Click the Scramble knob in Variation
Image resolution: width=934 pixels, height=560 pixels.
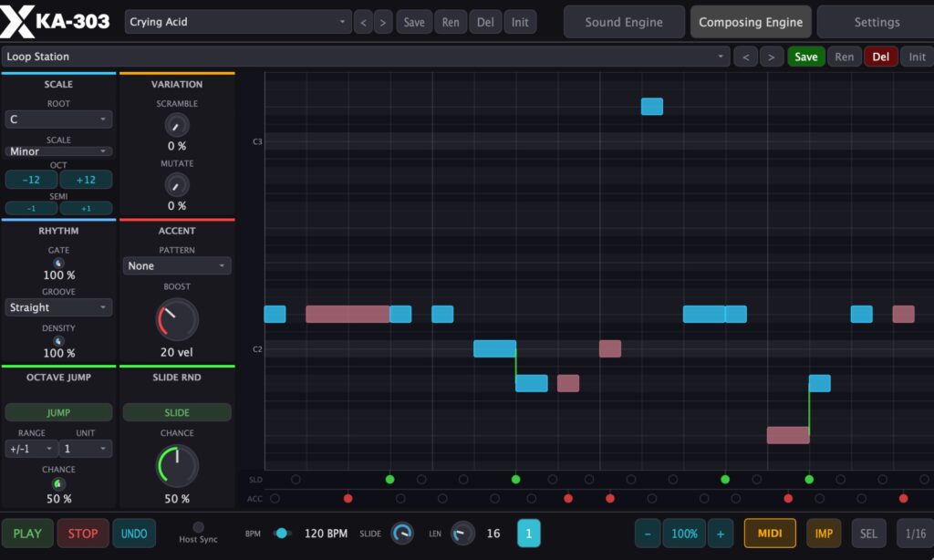[x=176, y=126]
